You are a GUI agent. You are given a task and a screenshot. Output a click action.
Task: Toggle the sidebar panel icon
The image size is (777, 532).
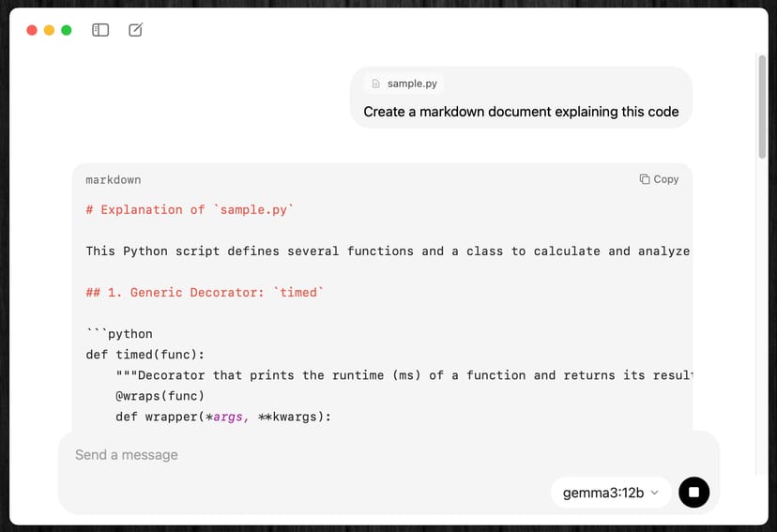[x=100, y=30]
